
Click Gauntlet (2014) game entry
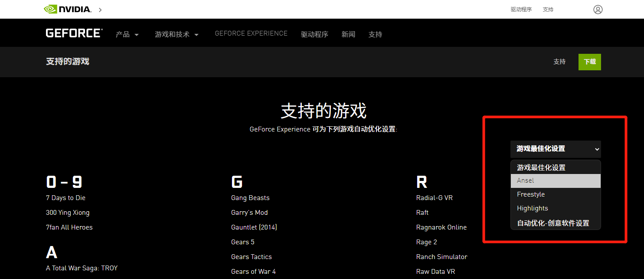click(x=254, y=227)
